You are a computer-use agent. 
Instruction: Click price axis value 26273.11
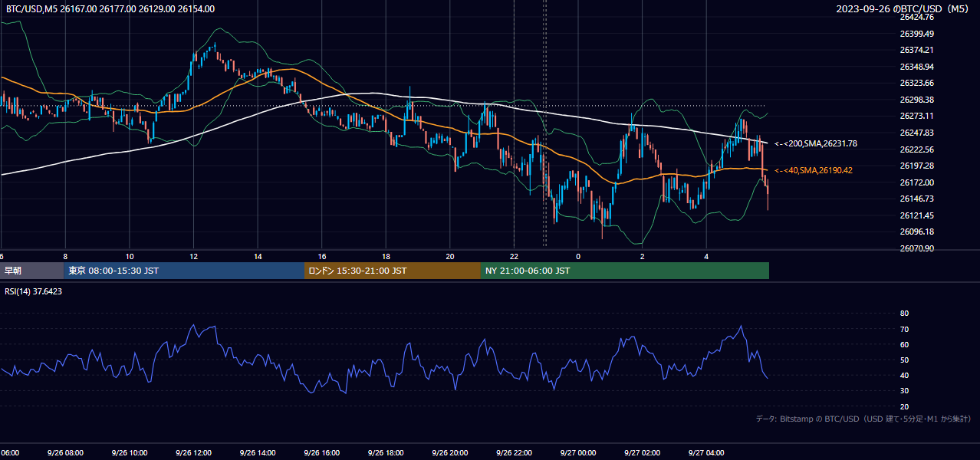(x=916, y=116)
